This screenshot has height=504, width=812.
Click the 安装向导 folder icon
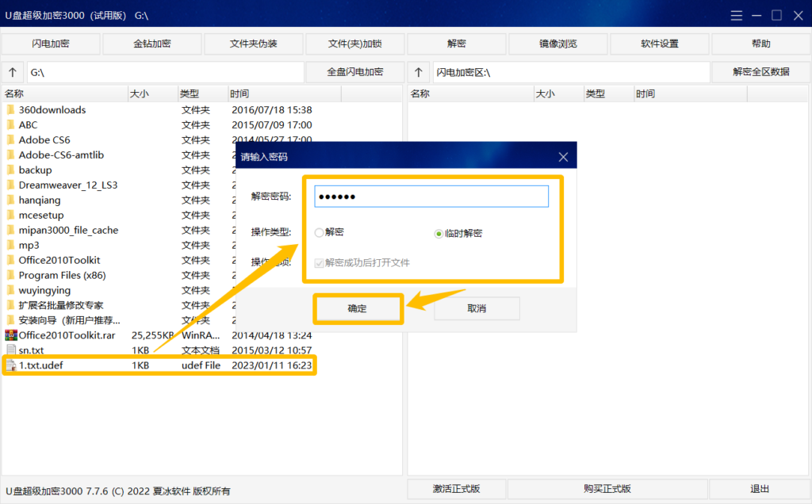[x=10, y=320]
